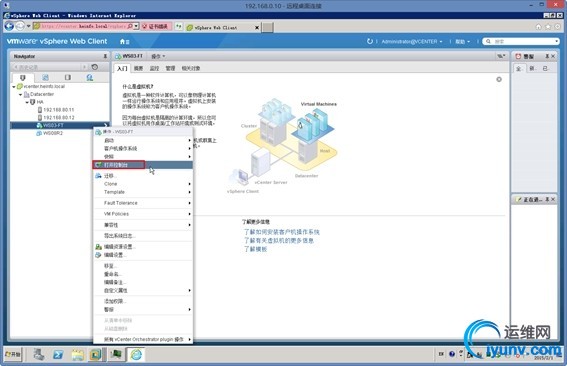Switch to Networking navigator view
Screen dimensions: 567x366
coord(90,77)
